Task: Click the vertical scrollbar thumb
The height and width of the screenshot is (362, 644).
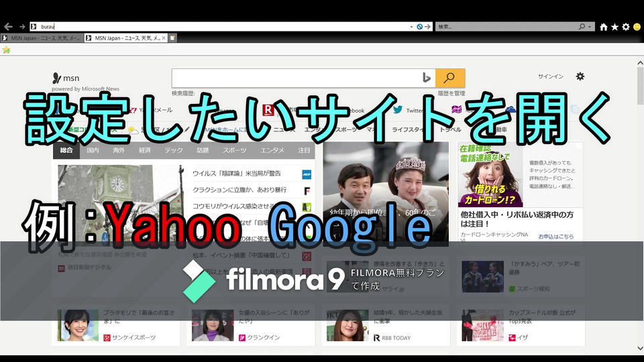Action: coord(640,85)
